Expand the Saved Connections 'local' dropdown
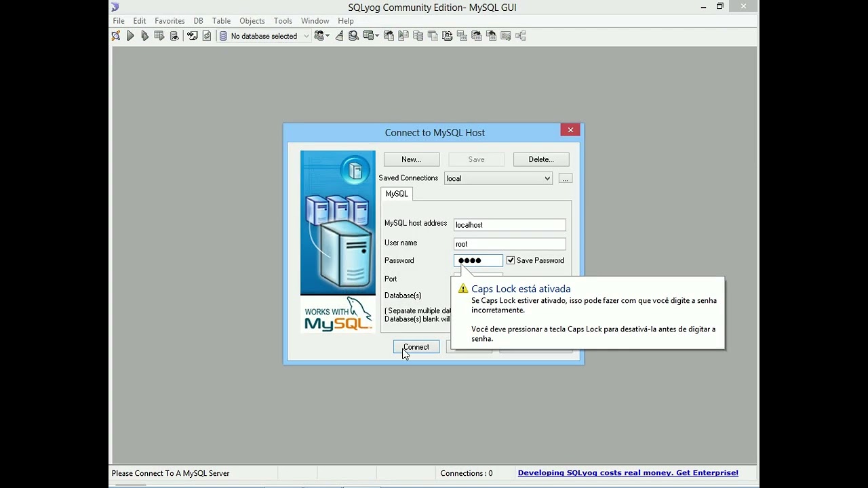The height and width of the screenshot is (488, 868). coord(498,178)
